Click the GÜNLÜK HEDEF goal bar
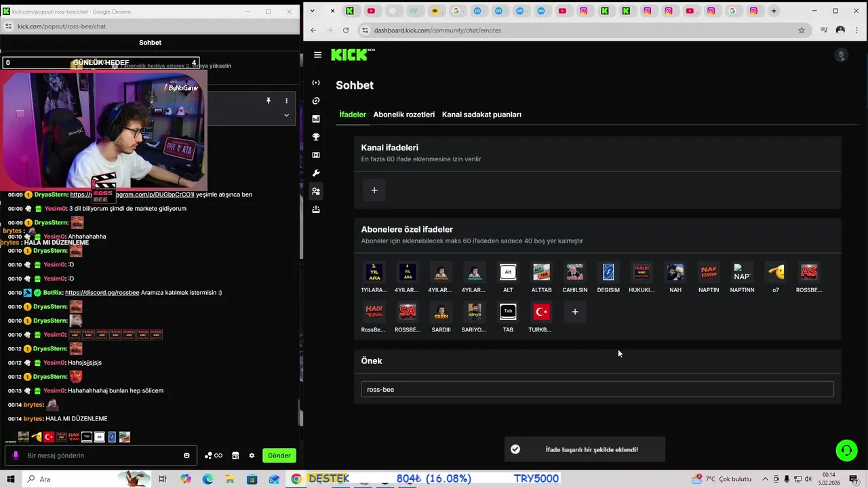The image size is (868, 488). pyautogui.click(x=100, y=62)
